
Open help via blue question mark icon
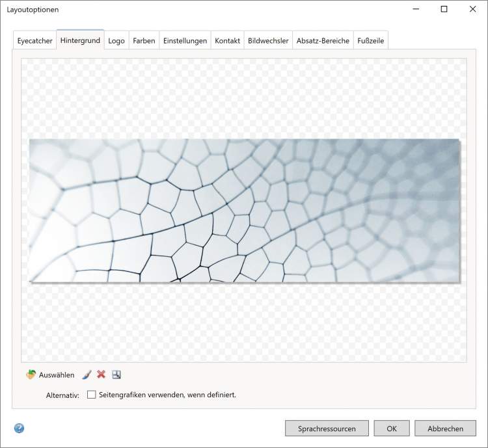(x=19, y=428)
